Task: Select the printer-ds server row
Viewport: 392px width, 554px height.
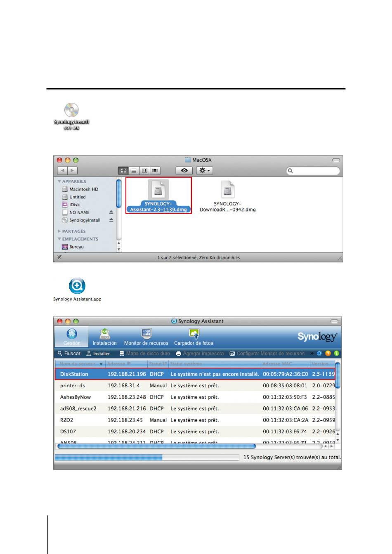Action: click(195, 386)
